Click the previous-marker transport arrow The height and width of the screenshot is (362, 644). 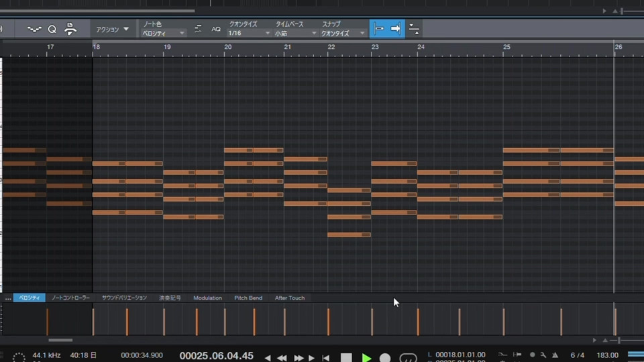(x=268, y=358)
